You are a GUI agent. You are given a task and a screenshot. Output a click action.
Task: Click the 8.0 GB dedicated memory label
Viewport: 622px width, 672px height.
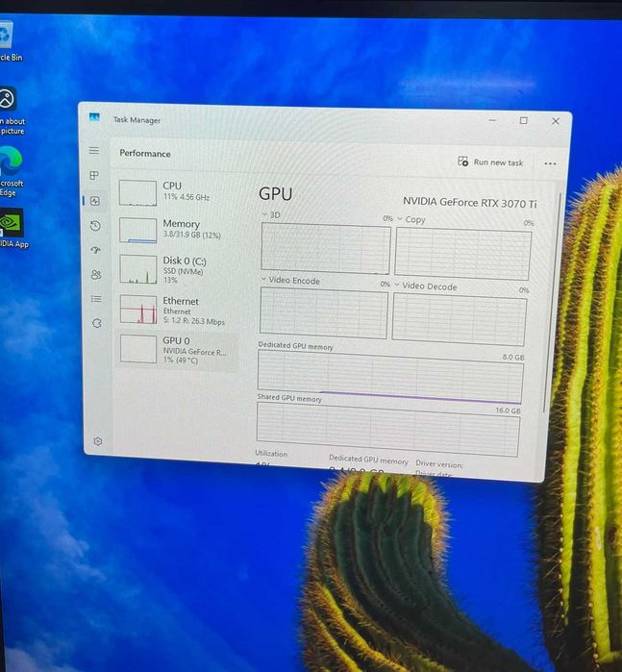tap(513, 357)
